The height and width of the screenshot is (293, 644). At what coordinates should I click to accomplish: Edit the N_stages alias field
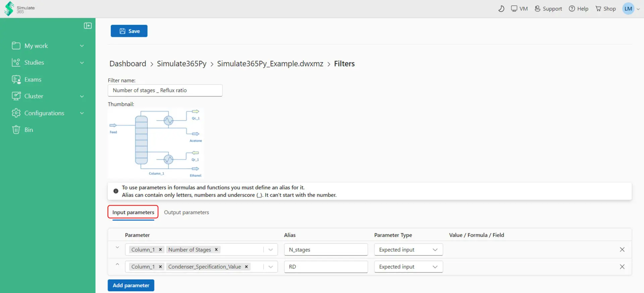pyautogui.click(x=326, y=250)
